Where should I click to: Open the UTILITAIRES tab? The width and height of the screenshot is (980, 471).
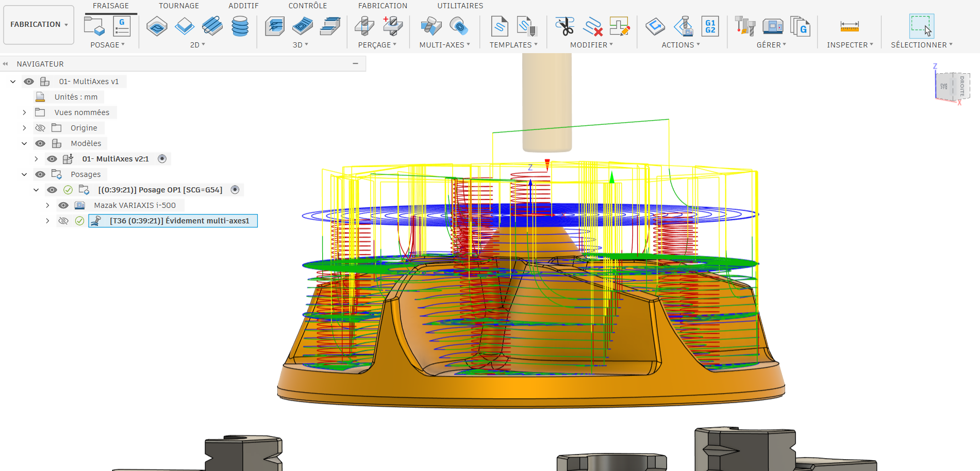pos(460,6)
